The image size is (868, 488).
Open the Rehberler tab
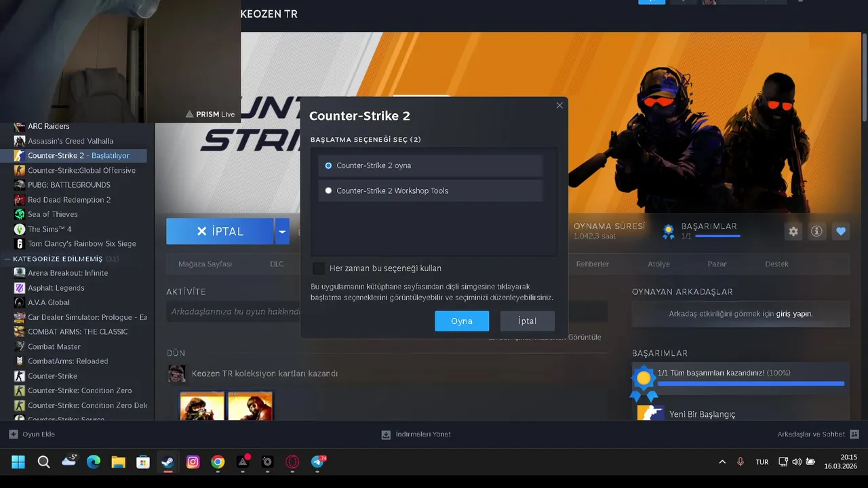click(x=593, y=264)
